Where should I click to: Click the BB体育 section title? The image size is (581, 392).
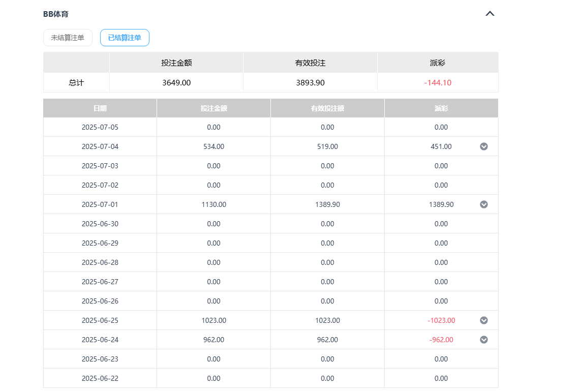point(56,14)
